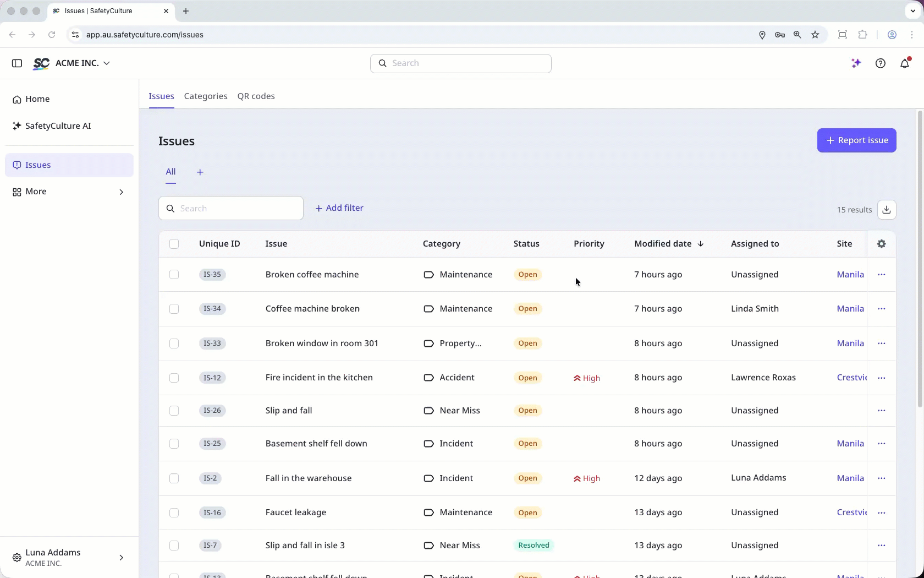Image resolution: width=924 pixels, height=578 pixels.
Task: Open the notifications bell
Action: click(x=905, y=63)
